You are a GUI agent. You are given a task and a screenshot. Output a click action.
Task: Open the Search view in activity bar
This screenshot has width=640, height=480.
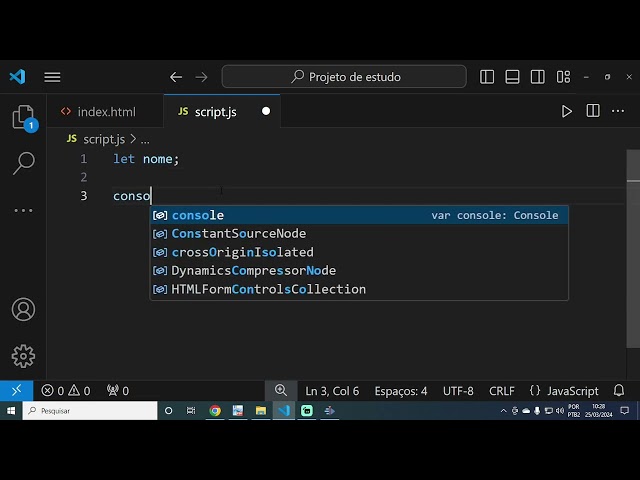(24, 163)
